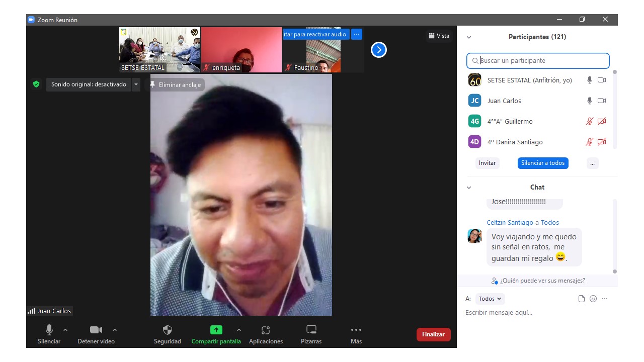Toggle SETSE ESTATAL camera in participants list
644x362 pixels.
point(602,80)
